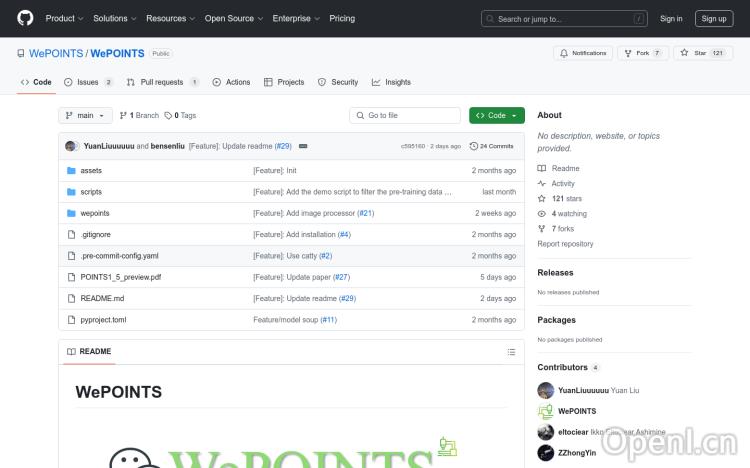Screen dimensions: 750x468
Task: Open Readme link in About sidebar
Action: 558,168
